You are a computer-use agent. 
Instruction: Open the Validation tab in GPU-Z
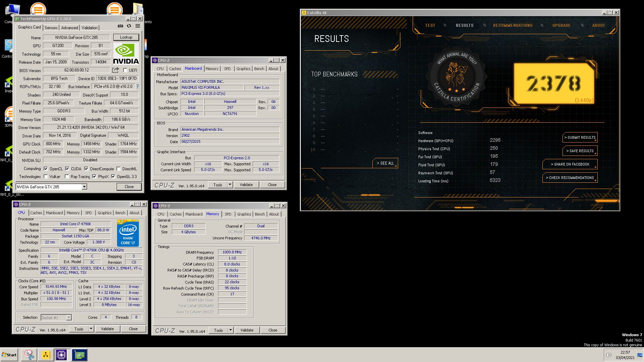point(89,27)
